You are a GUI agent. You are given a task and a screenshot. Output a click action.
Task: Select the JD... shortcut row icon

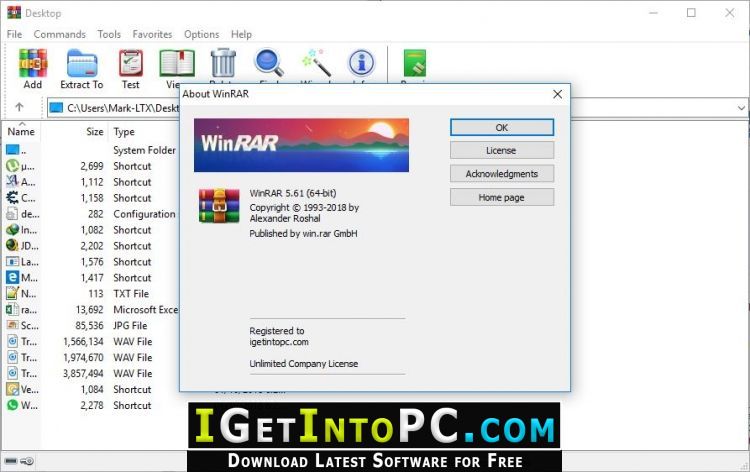(12, 245)
